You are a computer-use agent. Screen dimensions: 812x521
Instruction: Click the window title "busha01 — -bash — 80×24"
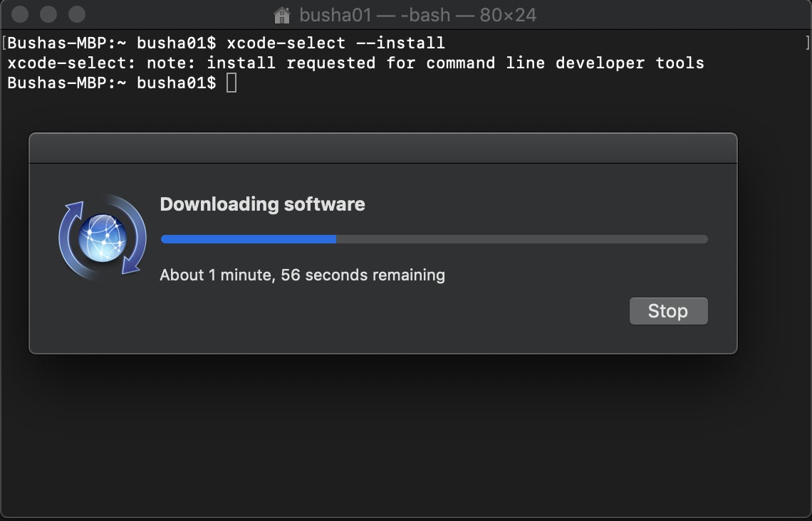click(x=417, y=15)
